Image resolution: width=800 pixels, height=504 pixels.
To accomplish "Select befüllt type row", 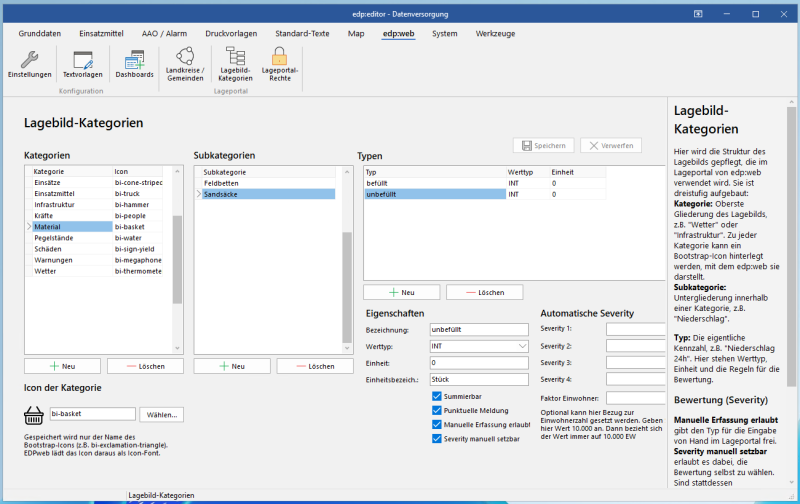I will (485, 183).
